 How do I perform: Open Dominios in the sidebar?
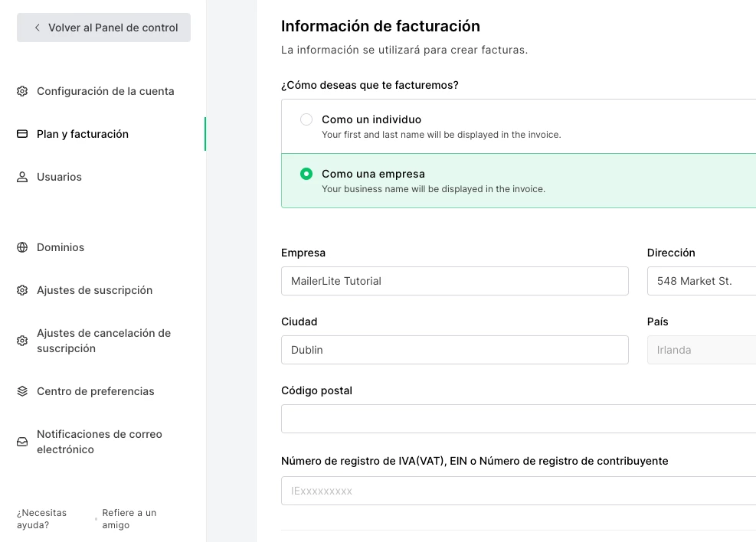61,247
